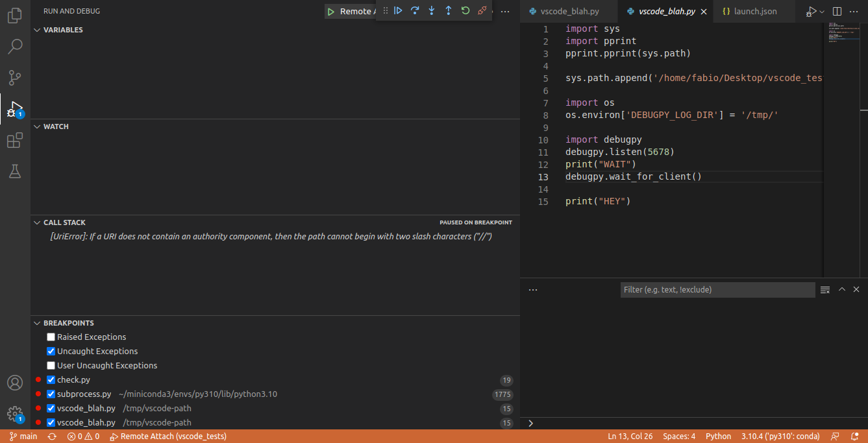Click line number 13 in the gutter

pyautogui.click(x=543, y=177)
